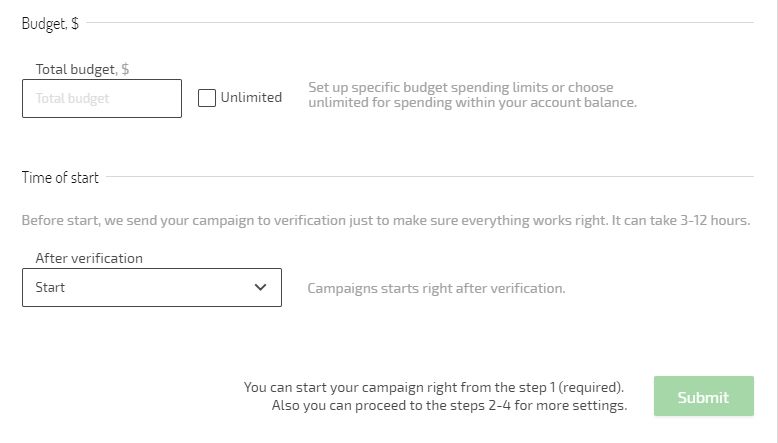Click the Total budget, $ field label
The width and height of the screenshot is (778, 443).
click(82, 69)
